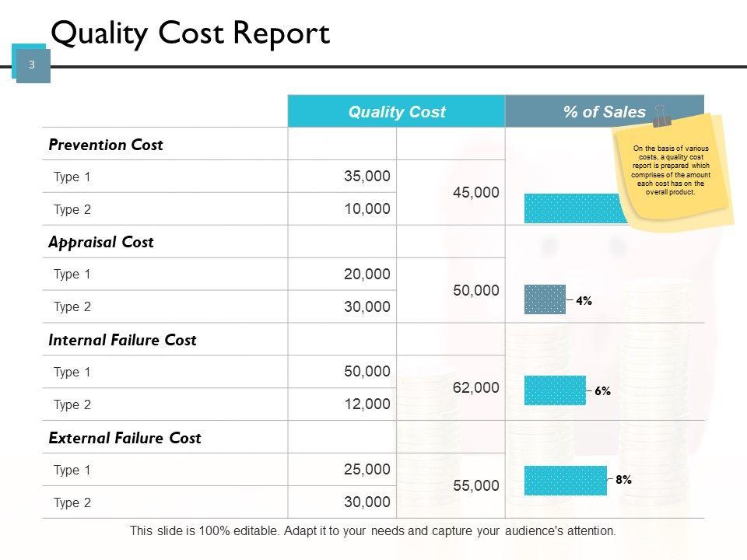Click the 8% data label
The width and height of the screenshot is (747, 560).
click(623, 481)
